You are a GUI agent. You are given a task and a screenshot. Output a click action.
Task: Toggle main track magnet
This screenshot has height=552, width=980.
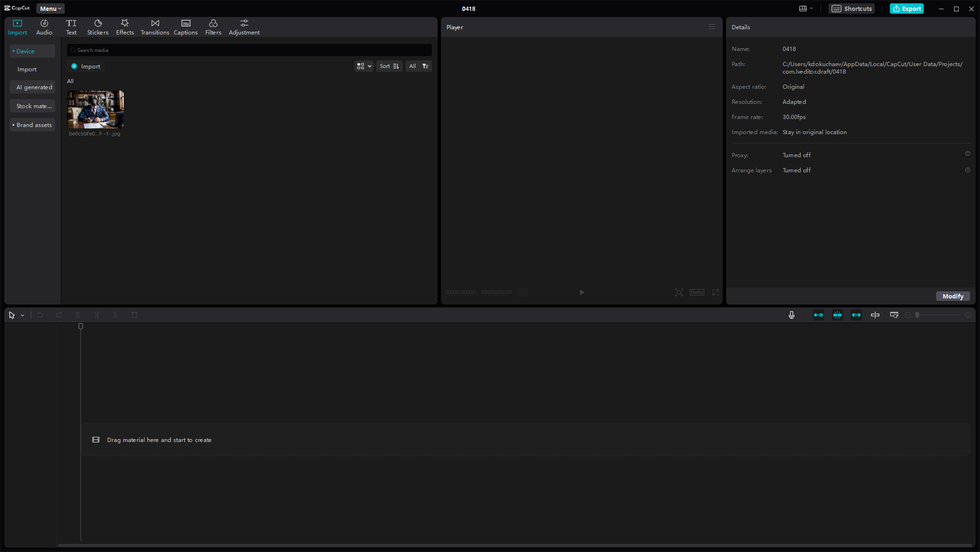click(x=819, y=315)
